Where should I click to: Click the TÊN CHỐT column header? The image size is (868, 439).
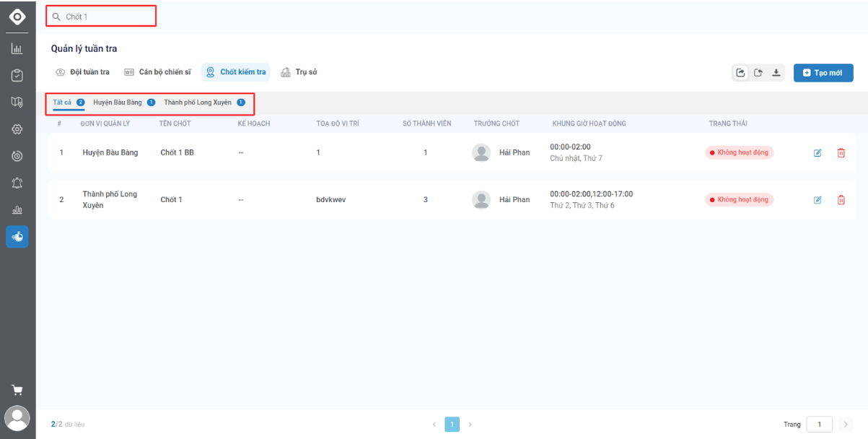tap(175, 123)
